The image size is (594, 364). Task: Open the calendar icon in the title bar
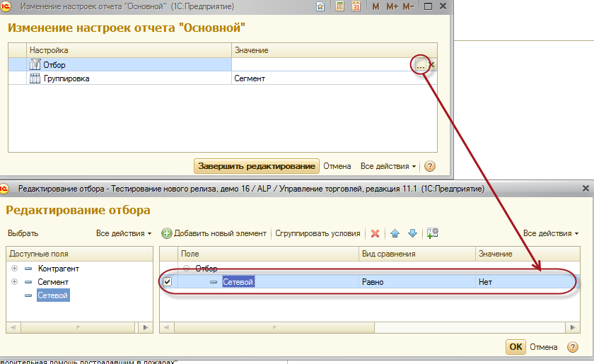[356, 6]
